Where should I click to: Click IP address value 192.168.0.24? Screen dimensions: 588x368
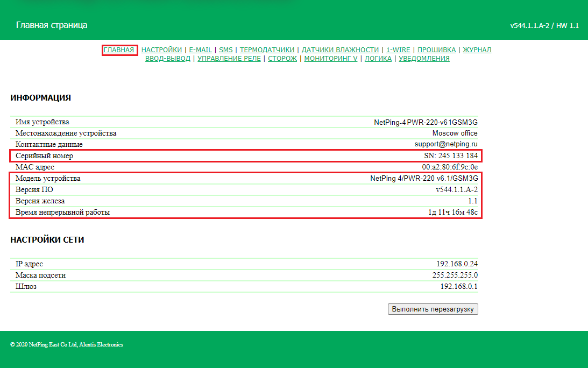pos(457,264)
